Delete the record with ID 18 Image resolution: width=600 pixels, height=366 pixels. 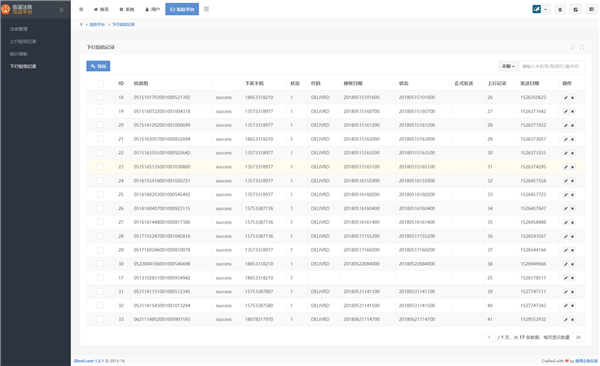click(572, 98)
